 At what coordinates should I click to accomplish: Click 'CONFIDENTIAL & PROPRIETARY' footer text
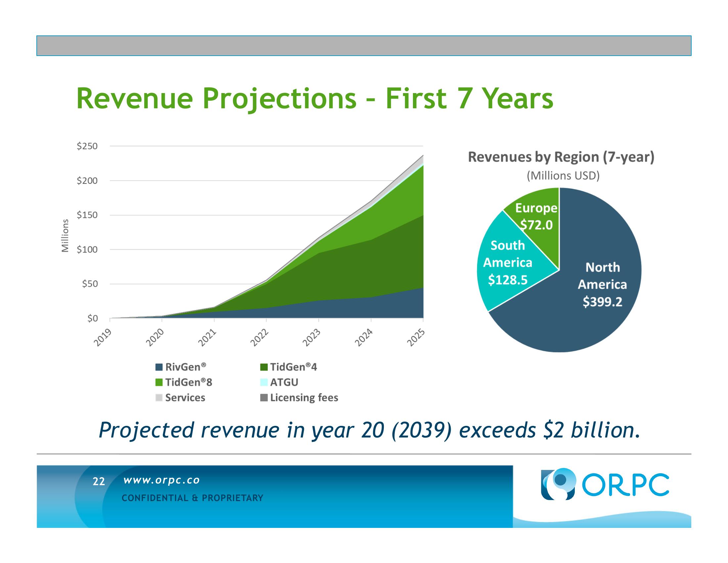(x=192, y=498)
